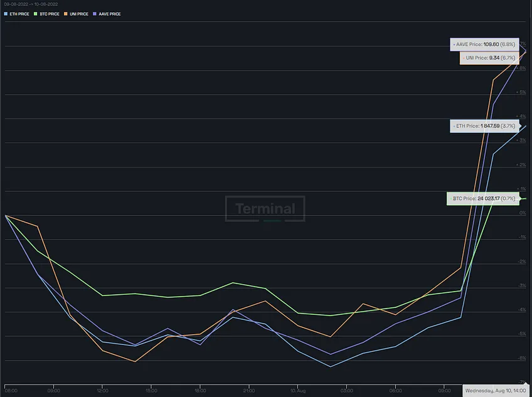The width and height of the screenshot is (532, 397).
Task: Click the blue ETH legend color square
Action: (x=6, y=14)
